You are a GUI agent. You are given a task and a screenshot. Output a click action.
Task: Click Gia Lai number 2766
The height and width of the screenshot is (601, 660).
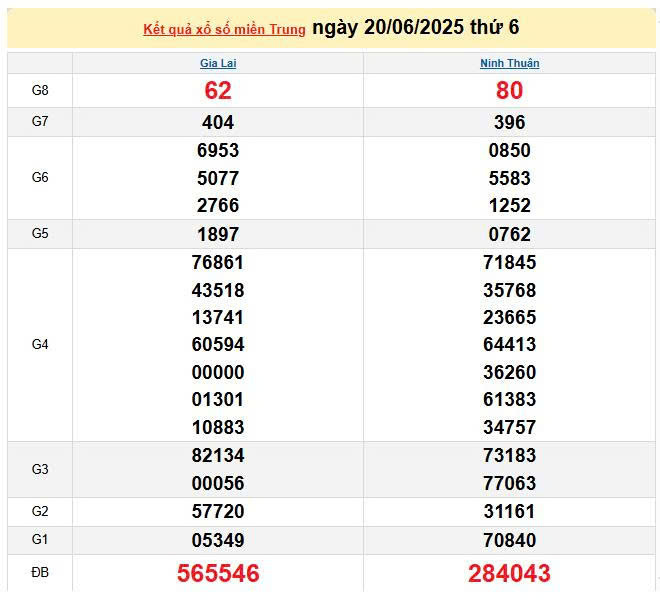(x=218, y=205)
